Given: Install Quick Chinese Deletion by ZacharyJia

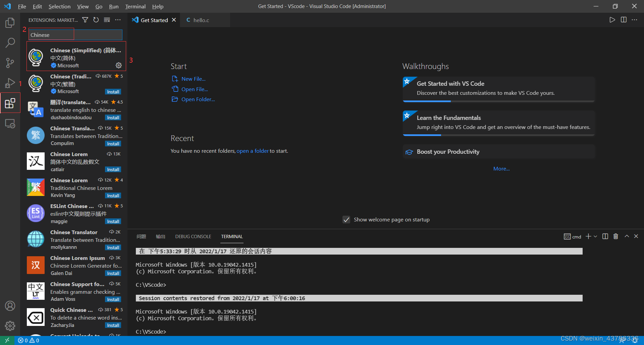Looking at the screenshot, I should coord(113,325).
